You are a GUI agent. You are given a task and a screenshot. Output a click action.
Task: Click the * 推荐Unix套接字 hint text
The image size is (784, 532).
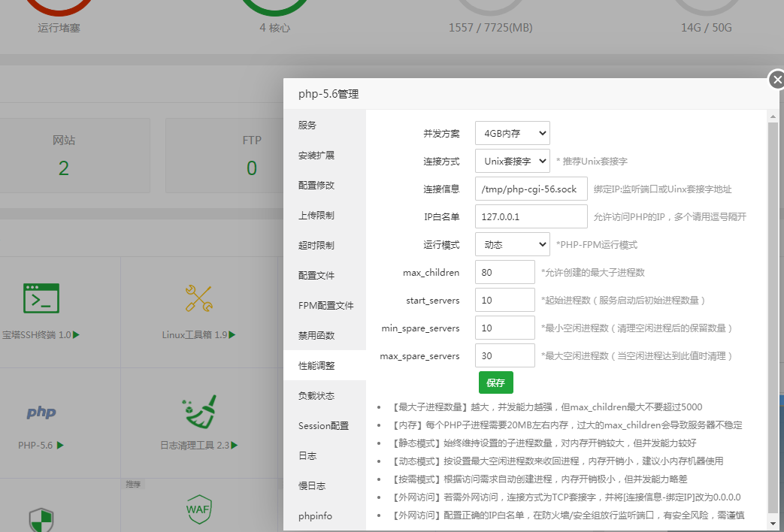(x=592, y=162)
